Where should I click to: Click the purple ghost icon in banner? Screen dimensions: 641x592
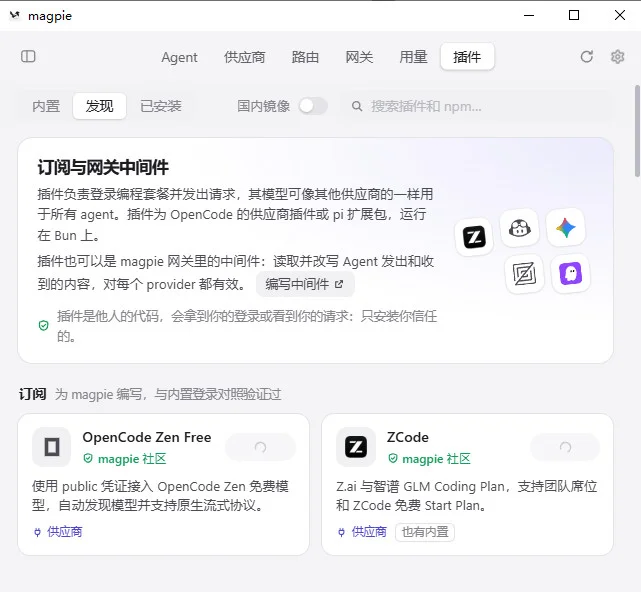(x=571, y=274)
